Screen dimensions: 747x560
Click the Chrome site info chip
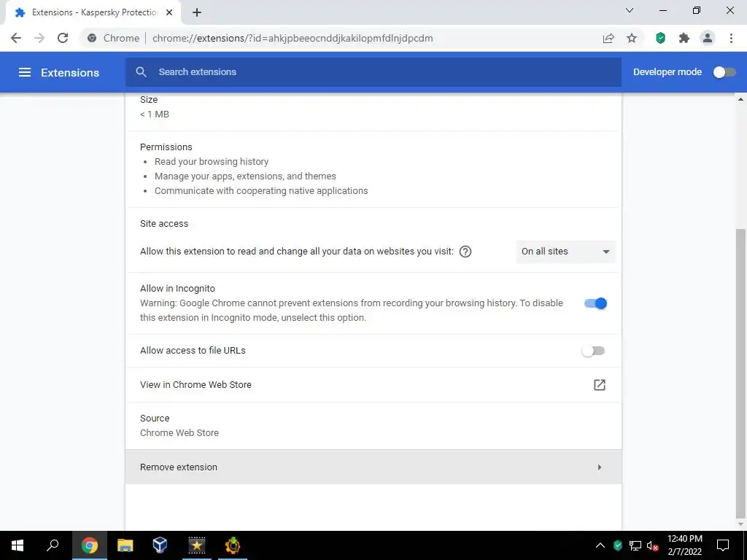[x=113, y=38]
